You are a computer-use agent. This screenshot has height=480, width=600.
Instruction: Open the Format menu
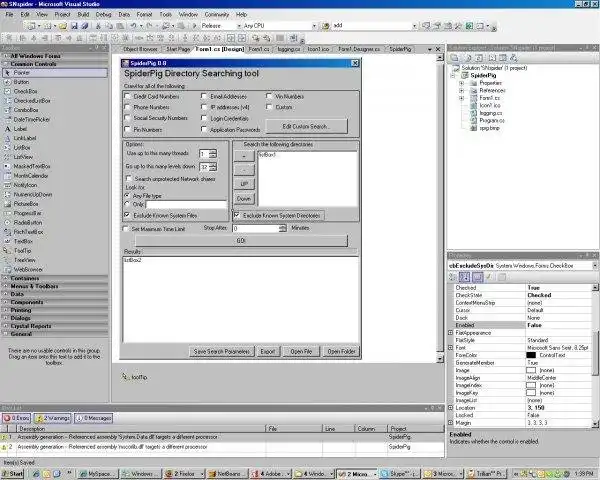[x=144, y=15]
